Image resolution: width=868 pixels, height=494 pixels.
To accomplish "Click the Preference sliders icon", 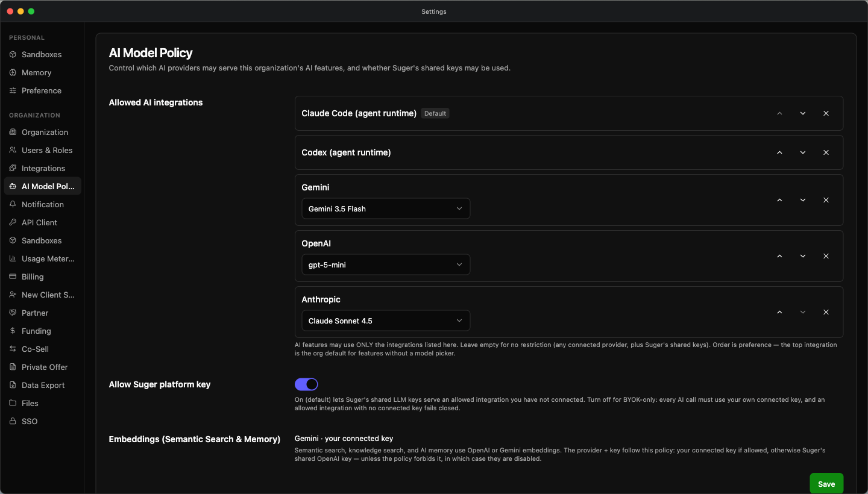I will point(13,90).
